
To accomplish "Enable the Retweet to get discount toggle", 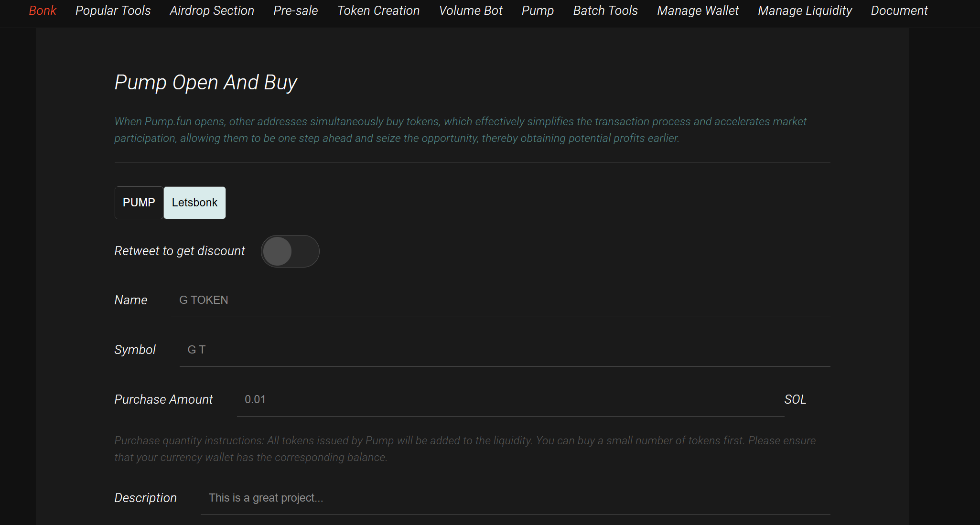I will pyautogui.click(x=290, y=251).
